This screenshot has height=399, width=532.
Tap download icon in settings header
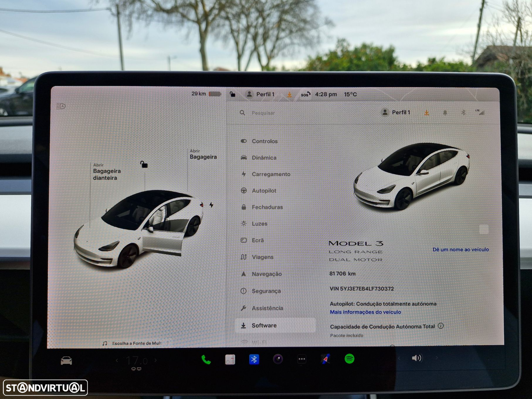click(427, 113)
